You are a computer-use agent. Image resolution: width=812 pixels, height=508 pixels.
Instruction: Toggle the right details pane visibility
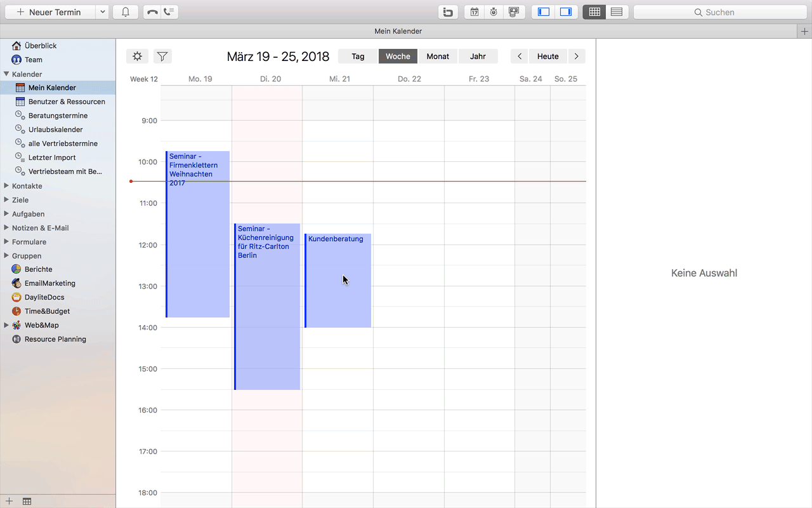tap(565, 12)
